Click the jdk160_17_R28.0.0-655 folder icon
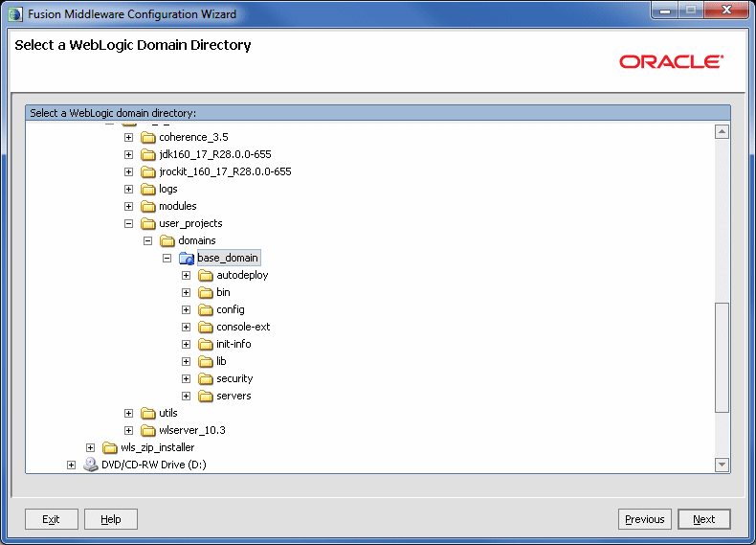756x545 pixels. (x=148, y=155)
